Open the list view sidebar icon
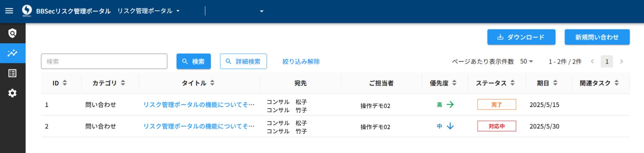644x153 pixels. [12, 73]
